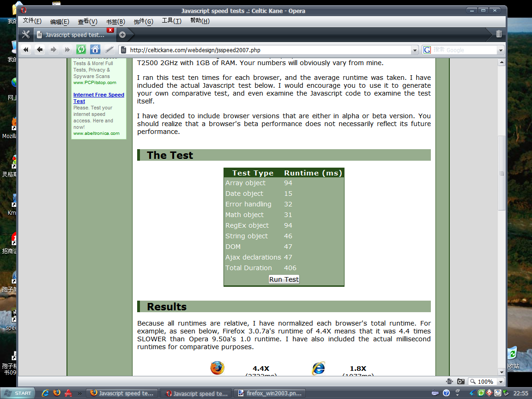Click the Opera icon in title bar
This screenshot has width=532, height=399.
[24, 11]
